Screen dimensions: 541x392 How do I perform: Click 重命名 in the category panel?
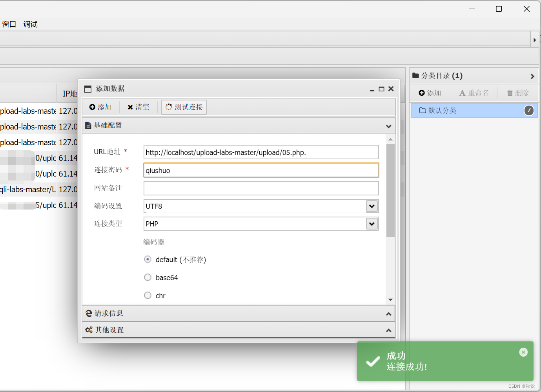point(474,93)
